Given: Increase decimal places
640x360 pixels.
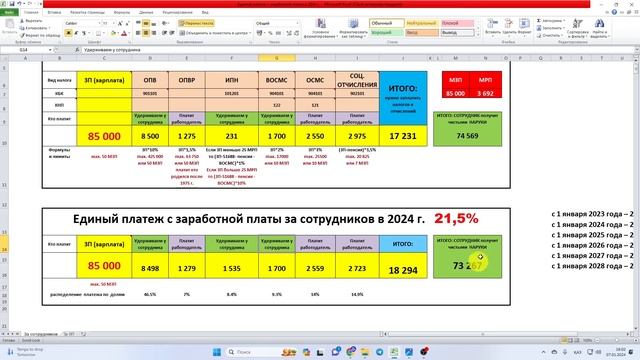Looking at the screenshot, I should (289, 33).
